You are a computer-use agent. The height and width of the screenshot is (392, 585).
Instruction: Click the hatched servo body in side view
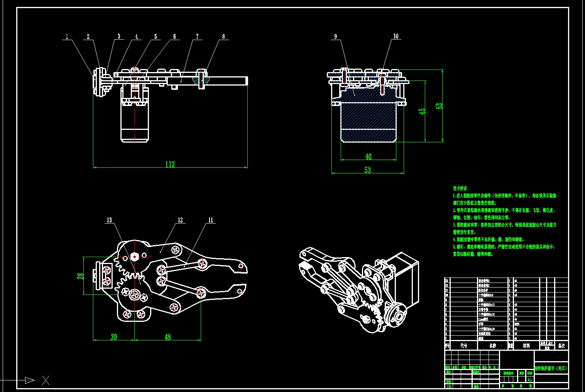(x=368, y=116)
